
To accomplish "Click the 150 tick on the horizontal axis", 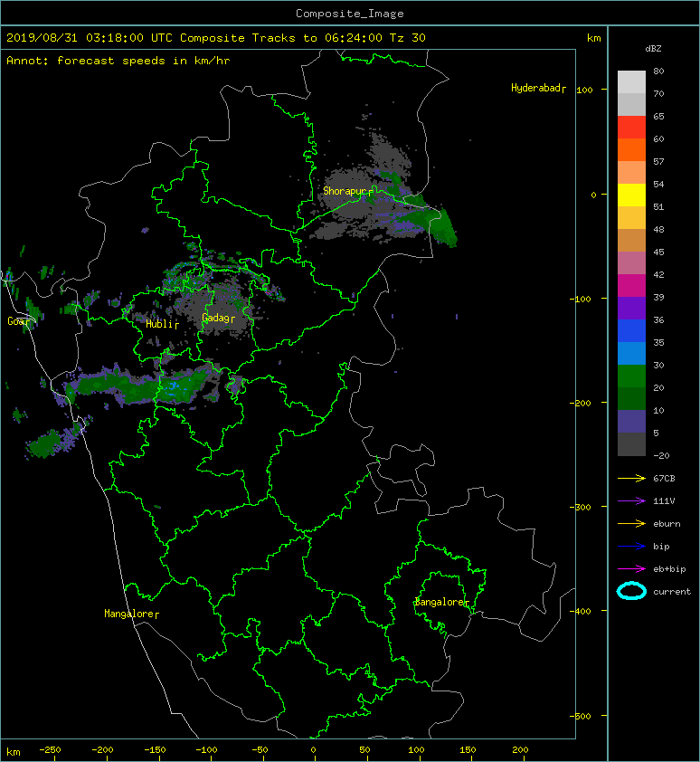I will tap(468, 750).
